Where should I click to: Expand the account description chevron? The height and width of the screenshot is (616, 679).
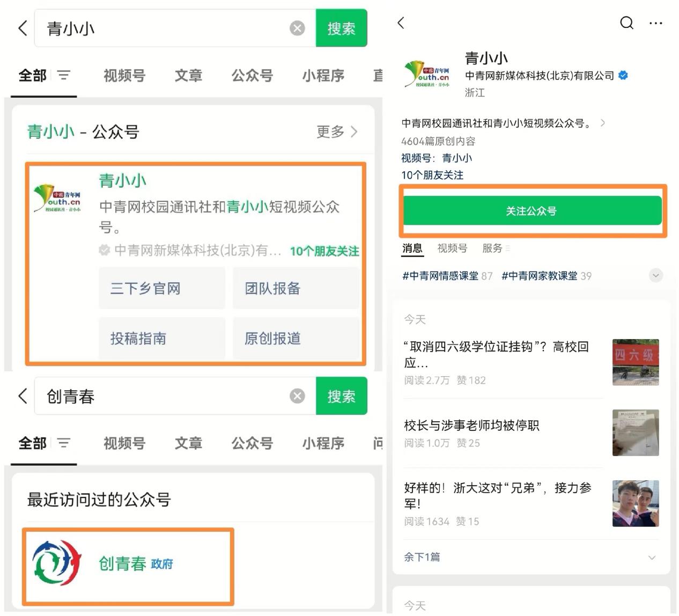(603, 123)
